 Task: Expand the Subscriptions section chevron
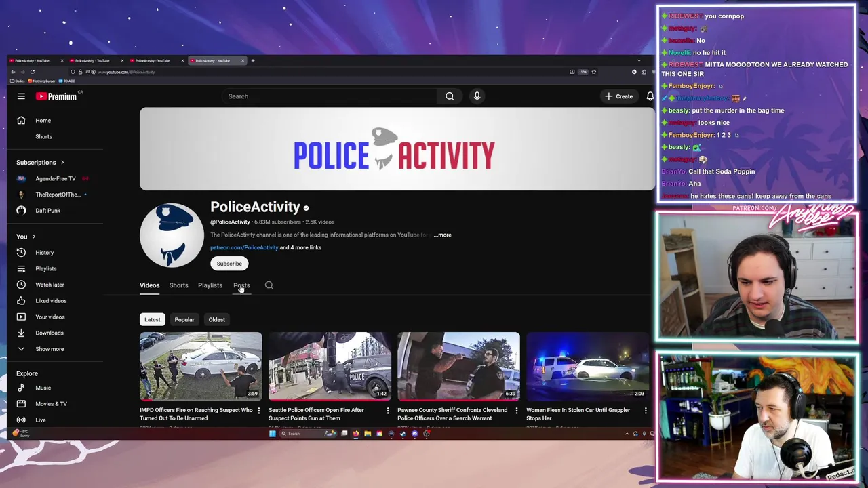click(x=62, y=163)
